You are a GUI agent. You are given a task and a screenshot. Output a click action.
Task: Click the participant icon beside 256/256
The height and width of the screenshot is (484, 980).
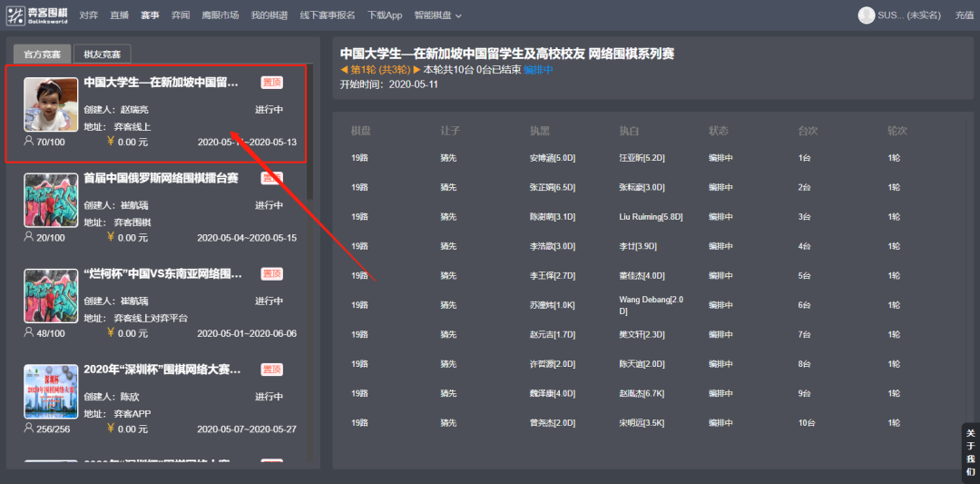pos(28,429)
